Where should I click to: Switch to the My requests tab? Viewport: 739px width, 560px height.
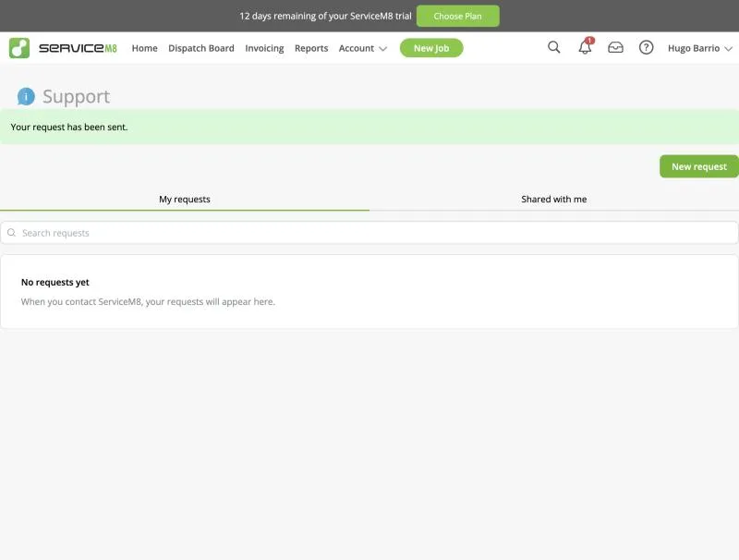click(185, 200)
